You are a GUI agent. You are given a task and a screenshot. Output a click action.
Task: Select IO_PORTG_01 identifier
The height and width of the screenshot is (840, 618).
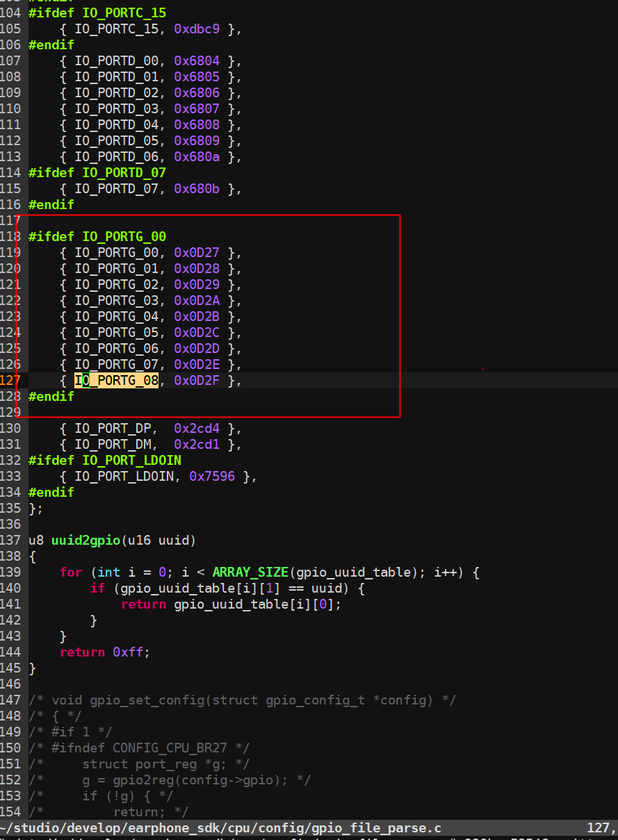(117, 269)
